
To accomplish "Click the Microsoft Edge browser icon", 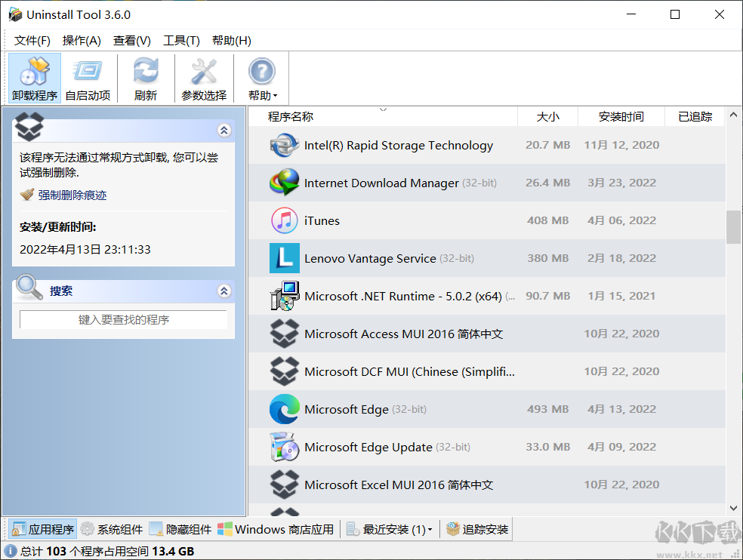I will coord(285,409).
